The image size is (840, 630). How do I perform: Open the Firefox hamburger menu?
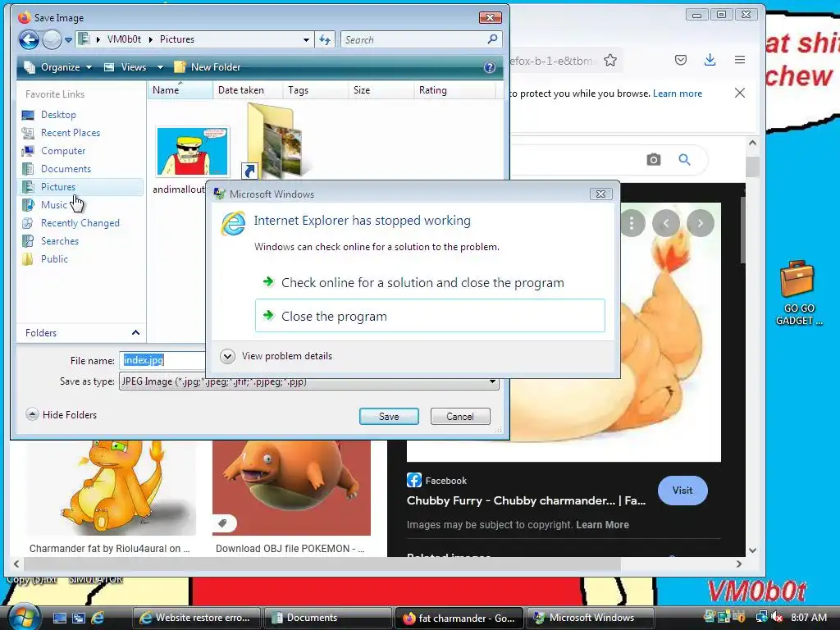point(740,60)
